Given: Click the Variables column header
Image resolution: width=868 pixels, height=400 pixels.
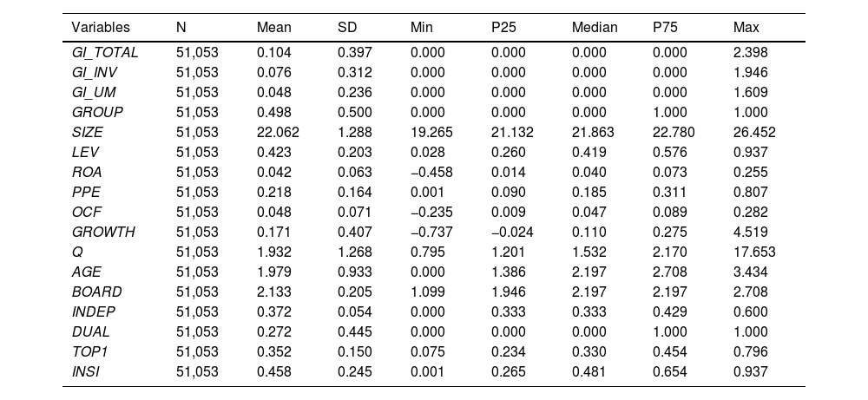Looking at the screenshot, I should (101, 27).
